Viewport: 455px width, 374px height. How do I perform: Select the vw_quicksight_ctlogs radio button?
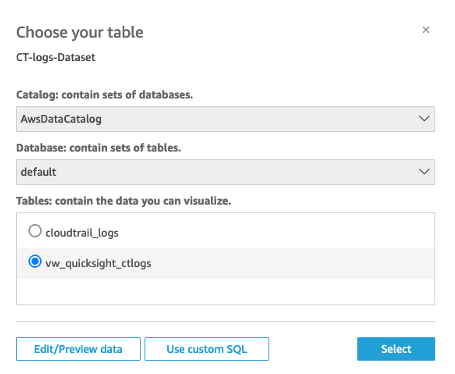[x=35, y=261]
